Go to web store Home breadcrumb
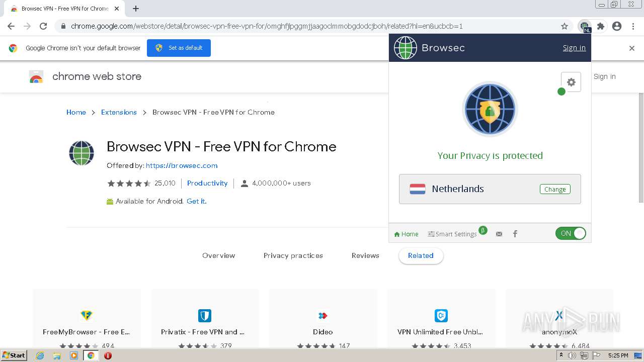Viewport: 644px width, 362px height. click(x=76, y=112)
